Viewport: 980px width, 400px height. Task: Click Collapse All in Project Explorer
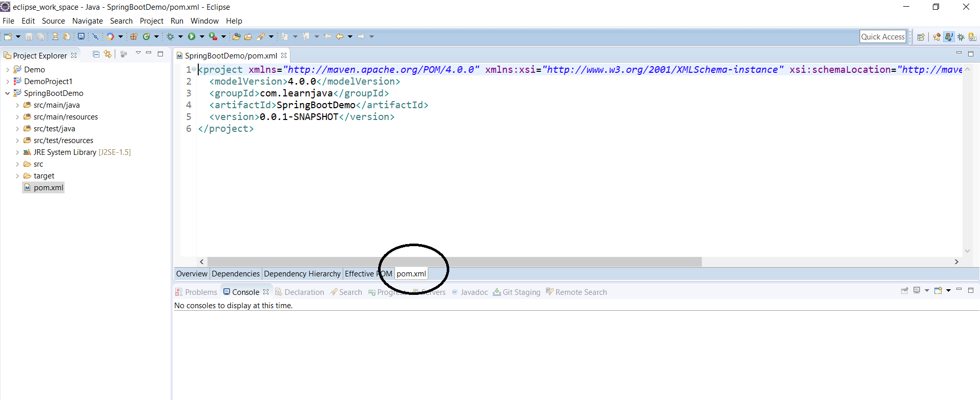[x=96, y=54]
